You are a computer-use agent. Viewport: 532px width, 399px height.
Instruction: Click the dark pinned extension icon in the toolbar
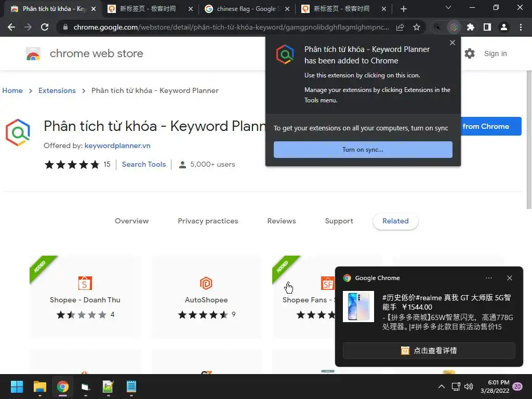pyautogui.click(x=437, y=27)
